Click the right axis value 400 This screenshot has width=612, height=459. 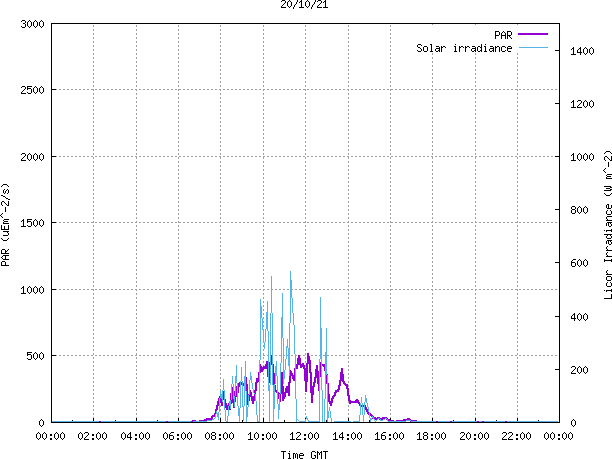pyautogui.click(x=579, y=317)
